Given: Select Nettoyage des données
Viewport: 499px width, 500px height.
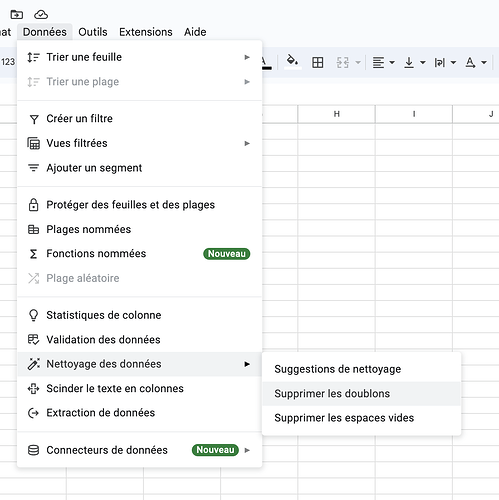Looking at the screenshot, I should [140, 364].
